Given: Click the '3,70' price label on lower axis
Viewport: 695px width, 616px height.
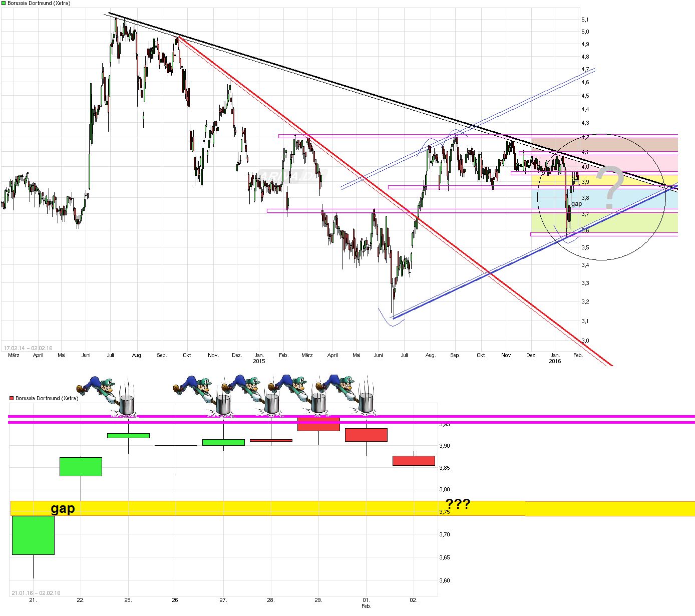Looking at the screenshot, I should pyautogui.click(x=445, y=534).
